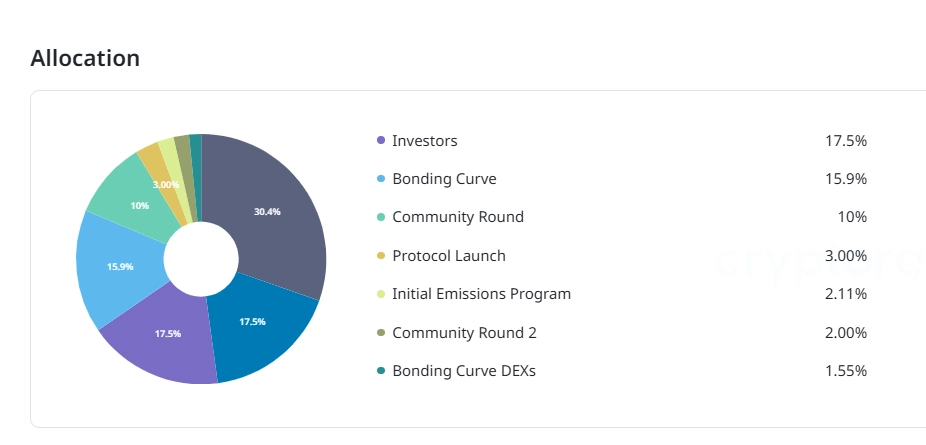Click the light blue dot beside Bonding Curve
The width and height of the screenshot is (926, 445).
pyautogui.click(x=381, y=179)
